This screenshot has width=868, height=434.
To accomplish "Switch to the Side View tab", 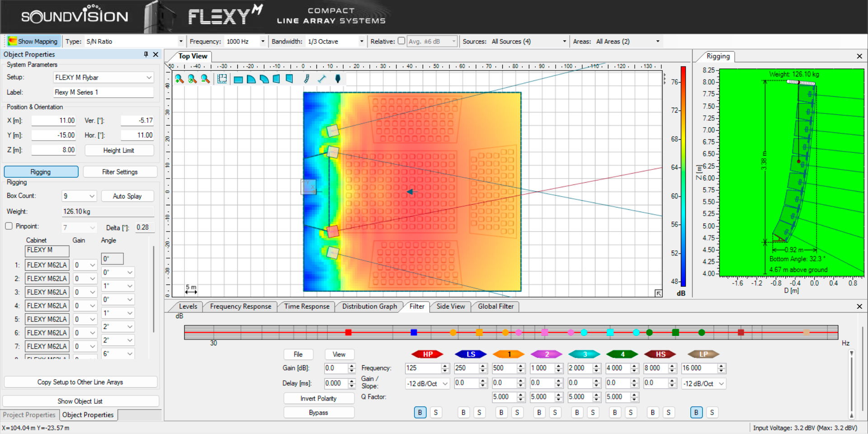I will [x=450, y=306].
